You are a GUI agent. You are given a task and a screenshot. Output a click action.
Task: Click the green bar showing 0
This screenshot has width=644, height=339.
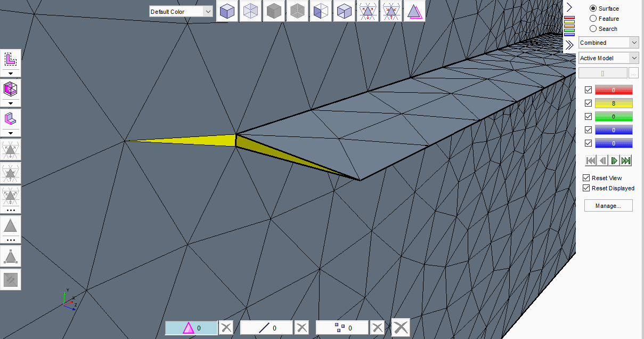(x=614, y=116)
